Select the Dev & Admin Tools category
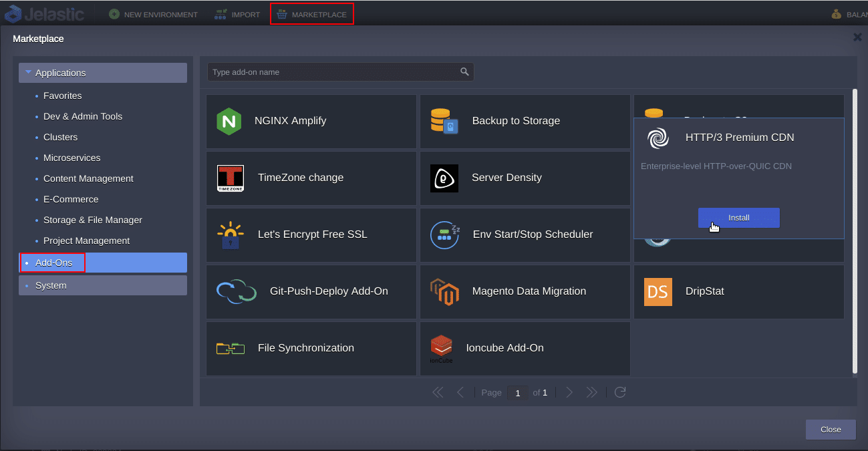Image resolution: width=868 pixels, height=451 pixels. 83,116
